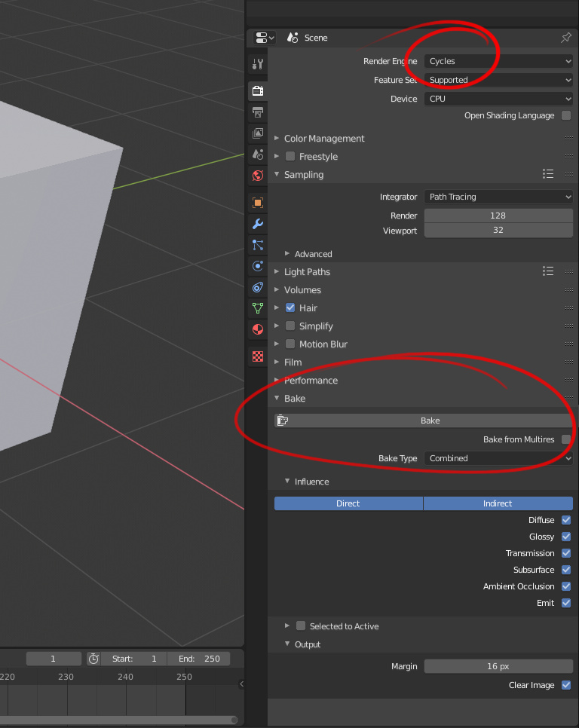This screenshot has height=728, width=579.
Task: Uncheck the Subsurface influence checkbox
Action: (566, 570)
